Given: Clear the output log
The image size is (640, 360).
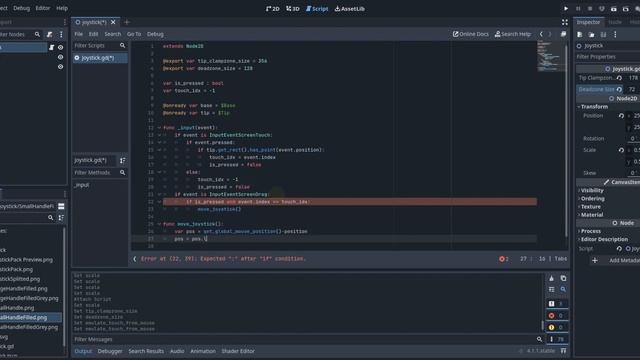Looking at the screenshot, I should coord(551,278).
